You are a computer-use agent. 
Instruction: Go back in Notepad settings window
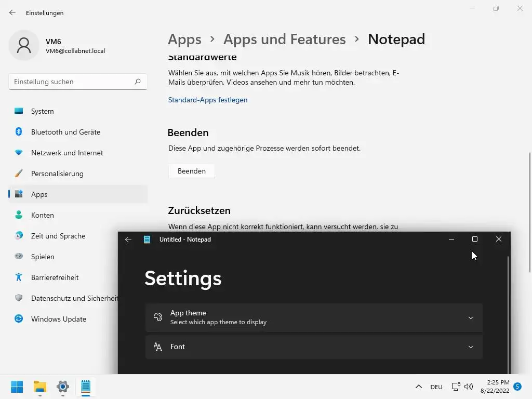pyautogui.click(x=128, y=240)
